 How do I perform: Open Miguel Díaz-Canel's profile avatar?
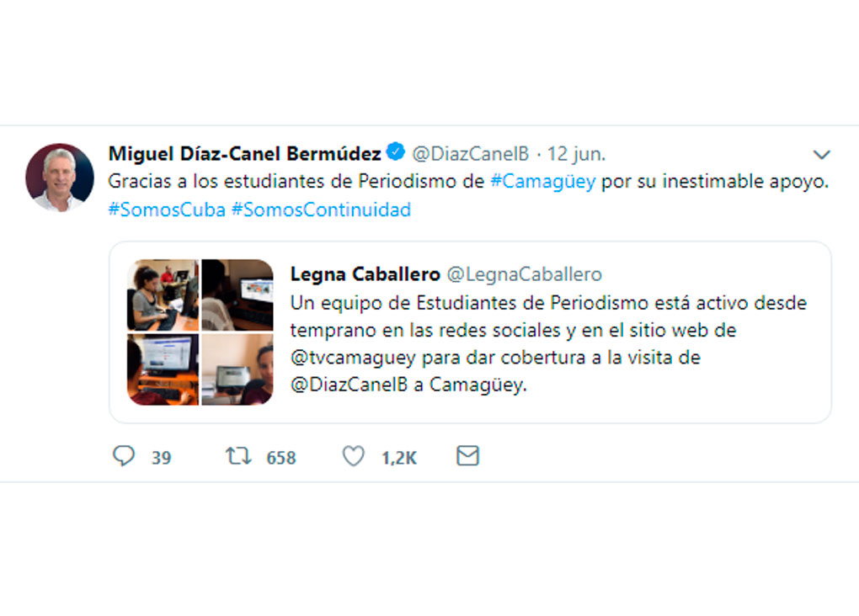coord(60,178)
